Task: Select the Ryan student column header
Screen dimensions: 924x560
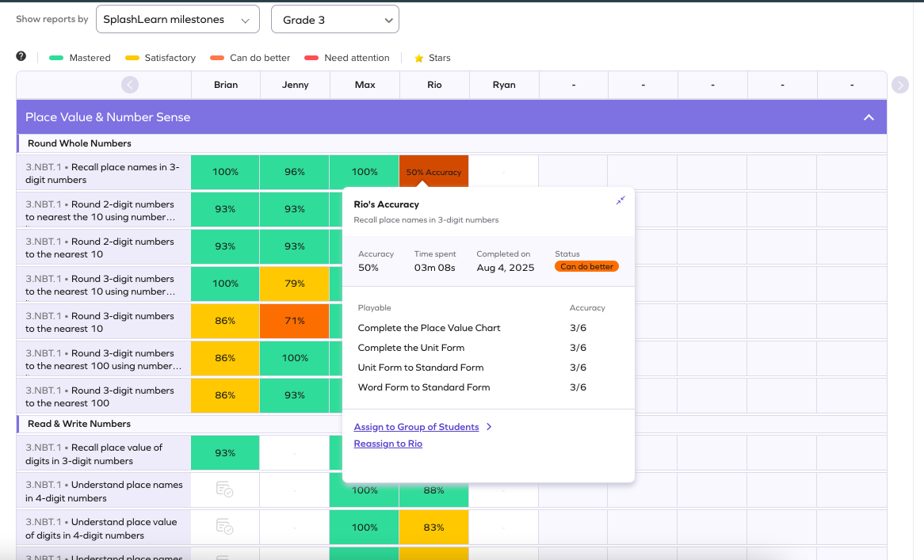Action: pos(504,85)
